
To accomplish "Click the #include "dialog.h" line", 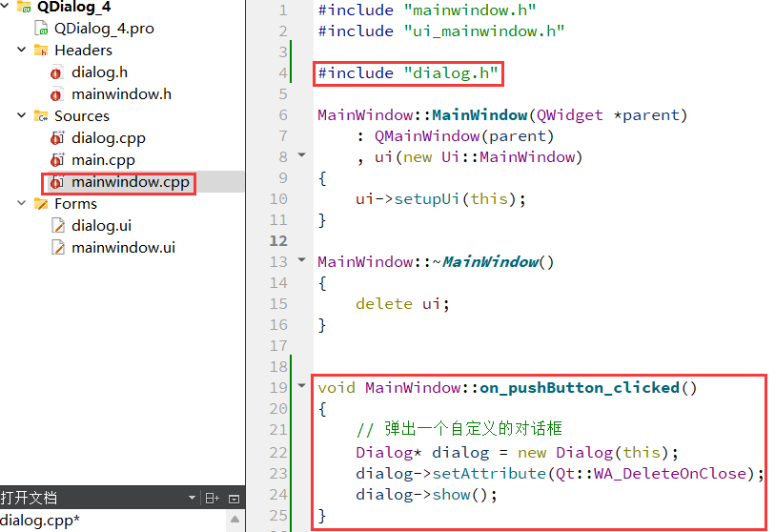I will coord(408,73).
